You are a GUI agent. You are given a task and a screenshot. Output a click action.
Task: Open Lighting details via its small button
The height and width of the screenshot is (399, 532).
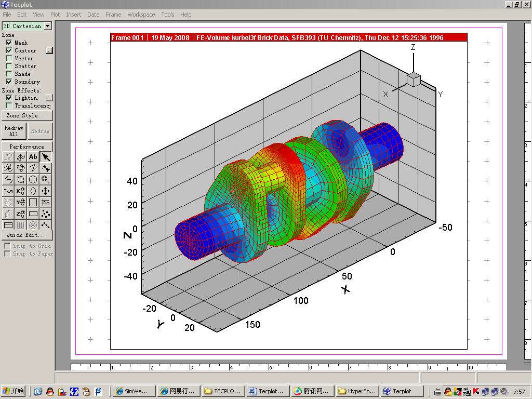tap(49, 97)
